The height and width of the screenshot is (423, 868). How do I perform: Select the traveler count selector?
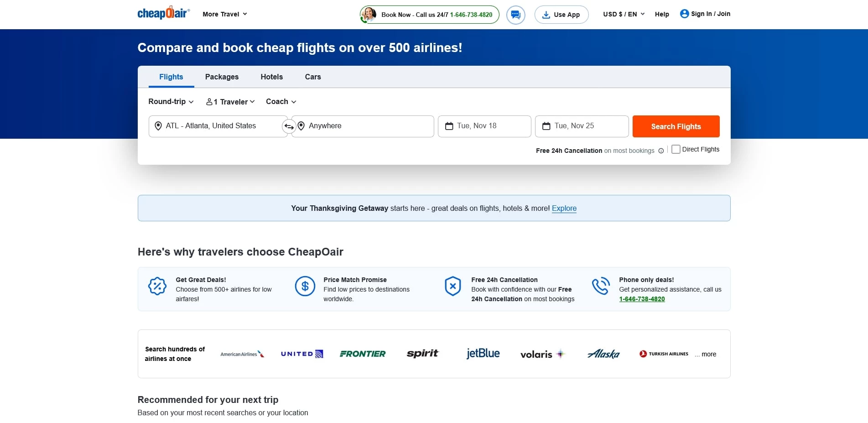(x=229, y=101)
